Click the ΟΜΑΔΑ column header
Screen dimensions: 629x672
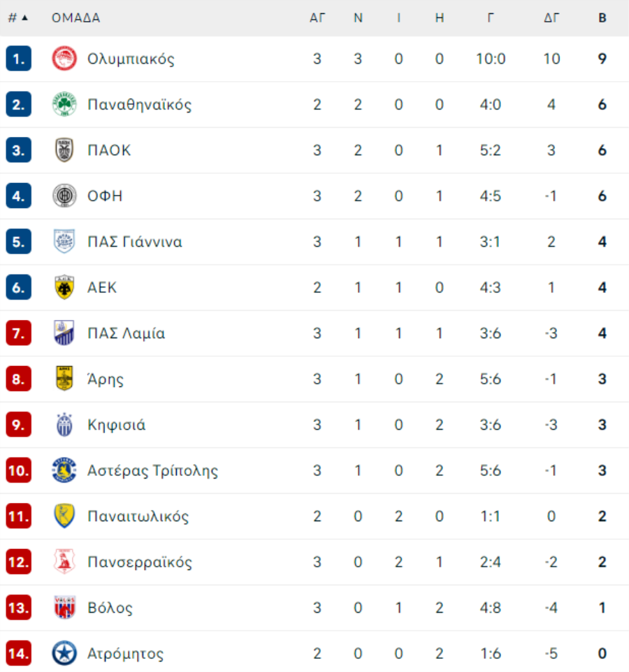[75, 18]
